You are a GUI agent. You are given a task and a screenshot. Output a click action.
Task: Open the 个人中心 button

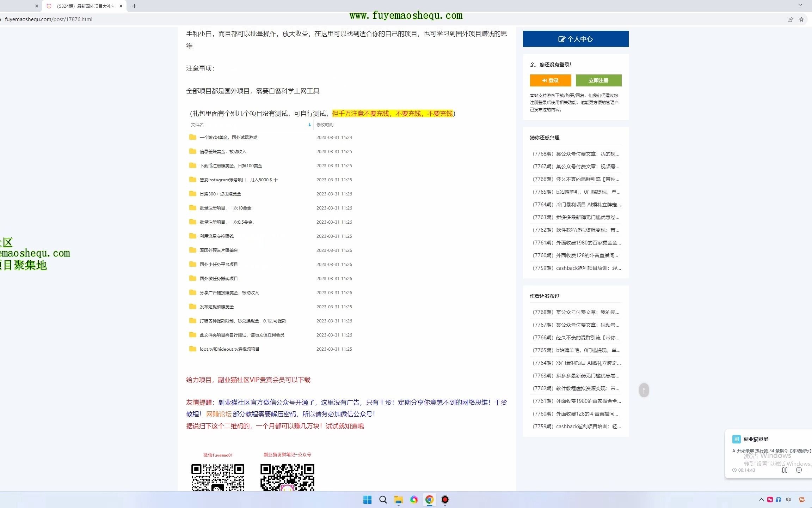[x=576, y=39]
